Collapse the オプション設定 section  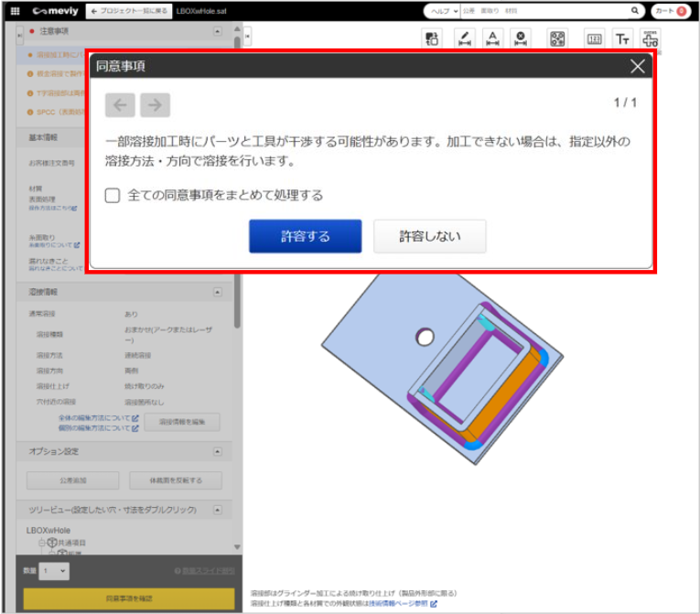(x=217, y=451)
